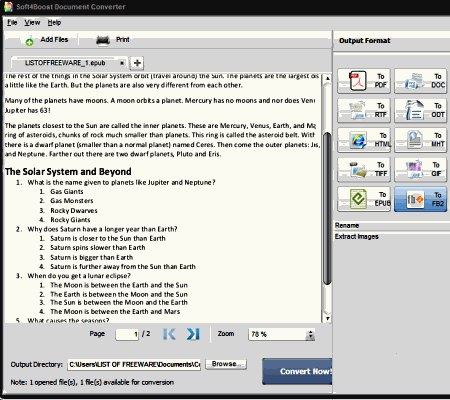Select the To TIFF output format
Viewport: 450px width, 400px height.
coord(364,169)
